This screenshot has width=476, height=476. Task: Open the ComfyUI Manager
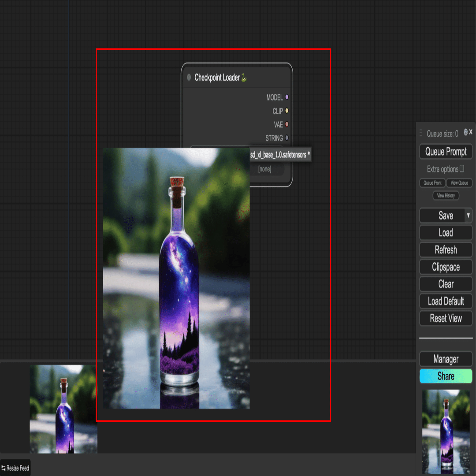tap(446, 359)
